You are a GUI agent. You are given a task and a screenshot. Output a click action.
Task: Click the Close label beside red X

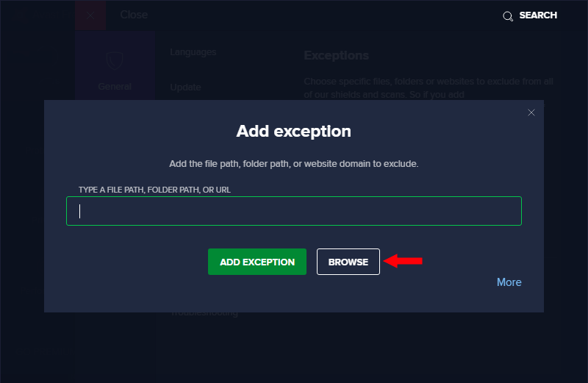134,15
